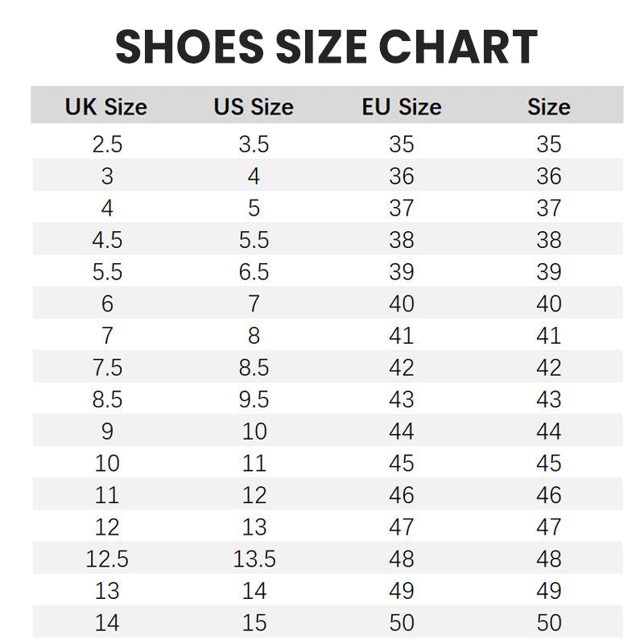Click the 37 in the rightmost Size column
The width and height of the screenshot is (644, 644).
click(548, 208)
